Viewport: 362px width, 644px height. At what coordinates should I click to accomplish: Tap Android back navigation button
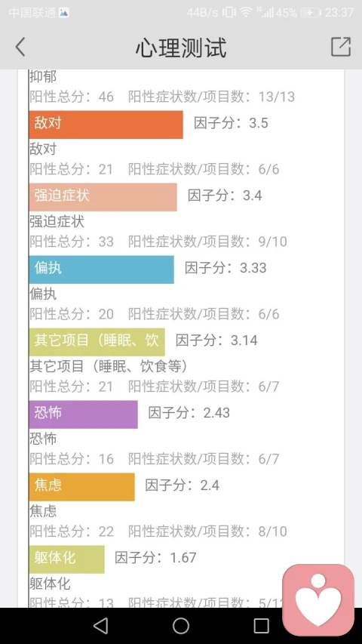pyautogui.click(x=100, y=626)
